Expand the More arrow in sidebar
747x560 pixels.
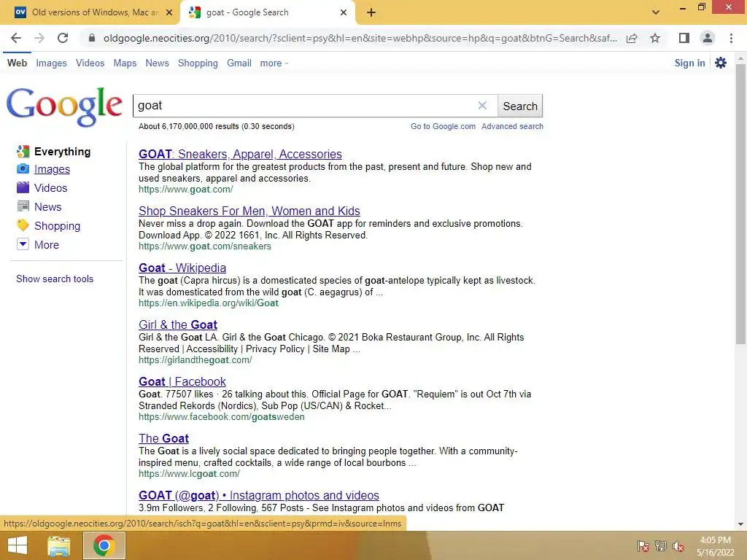click(x=23, y=244)
